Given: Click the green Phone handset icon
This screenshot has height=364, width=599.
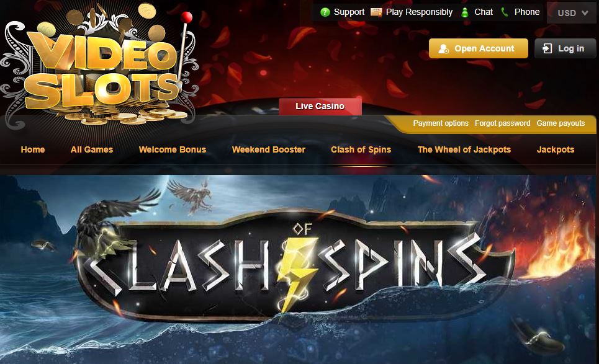Looking at the screenshot, I should coord(505,12).
